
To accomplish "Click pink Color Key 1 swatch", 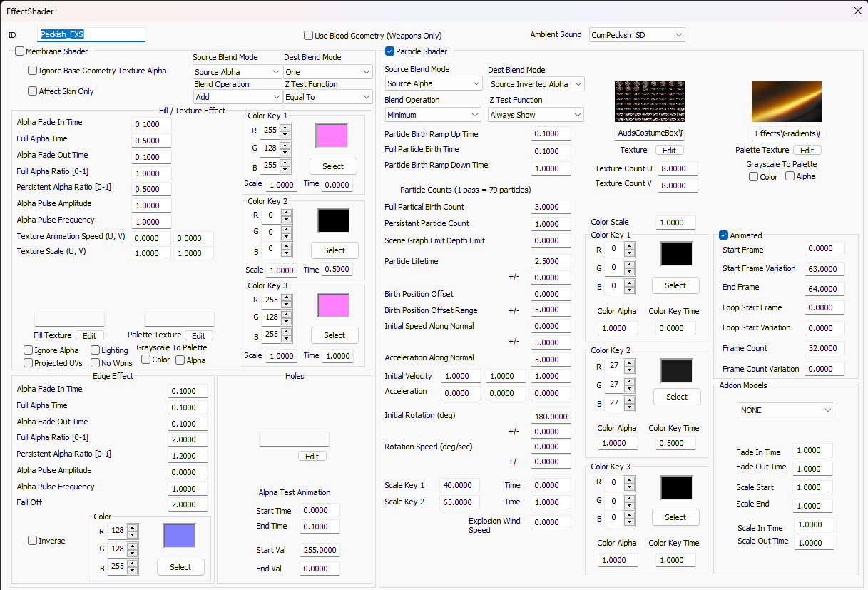I will [332, 136].
